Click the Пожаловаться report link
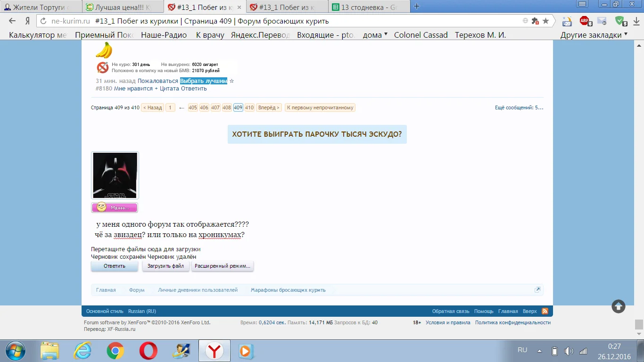The width and height of the screenshot is (644, 362). click(x=158, y=81)
